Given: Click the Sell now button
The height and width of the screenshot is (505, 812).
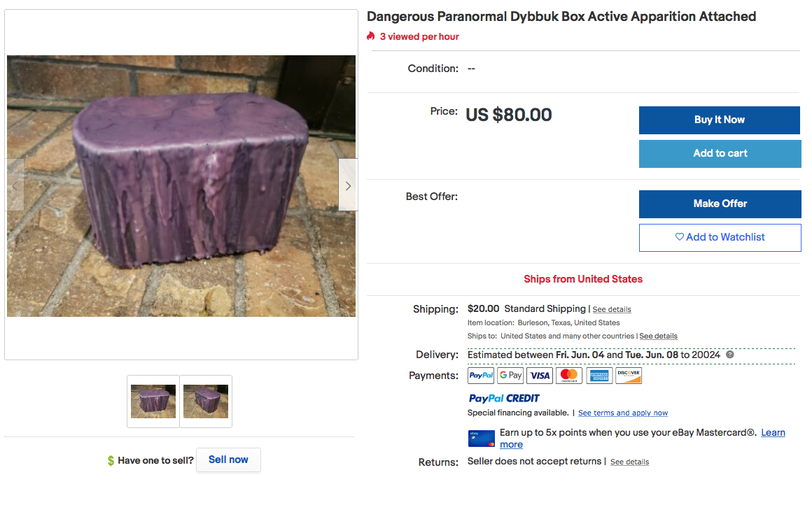Looking at the screenshot, I should [228, 460].
